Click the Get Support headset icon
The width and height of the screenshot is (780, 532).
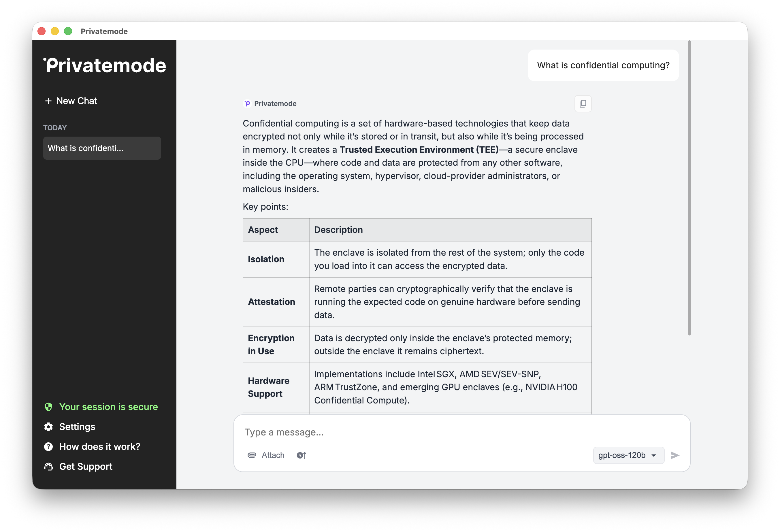(x=48, y=467)
